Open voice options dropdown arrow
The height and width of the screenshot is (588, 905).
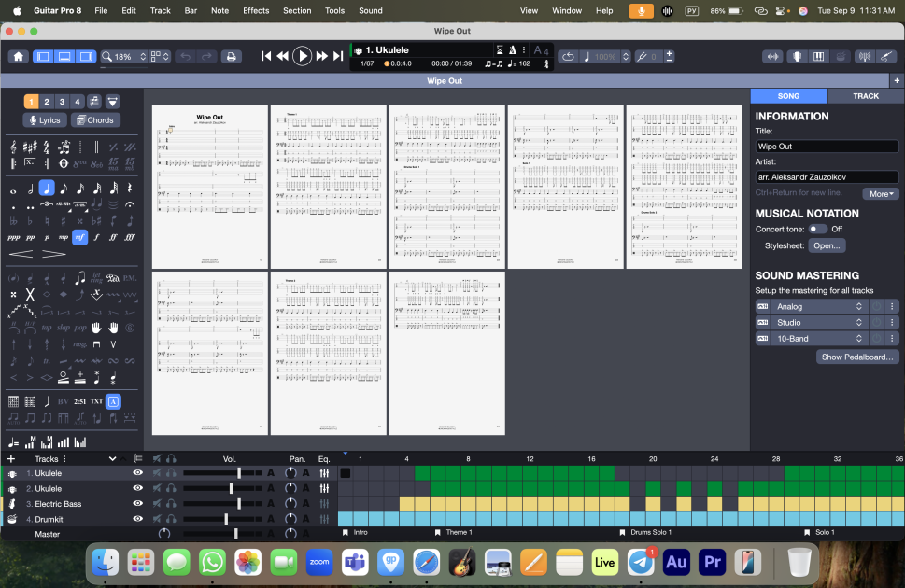click(x=113, y=102)
